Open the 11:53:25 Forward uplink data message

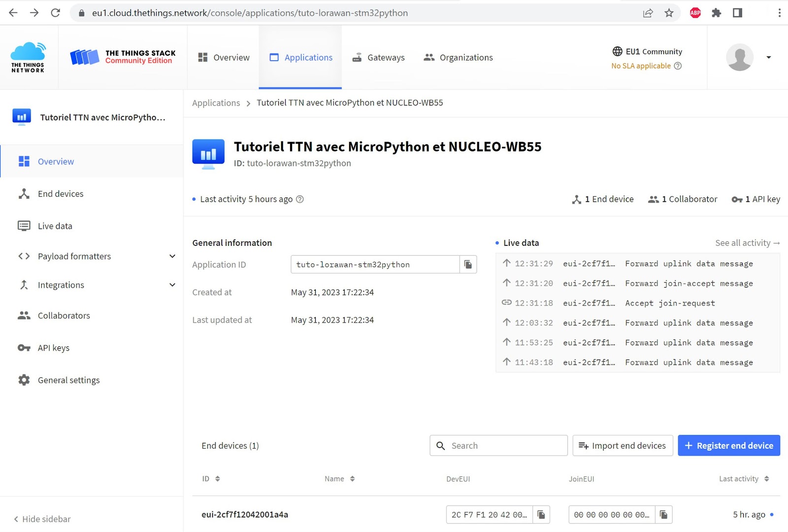click(x=638, y=342)
